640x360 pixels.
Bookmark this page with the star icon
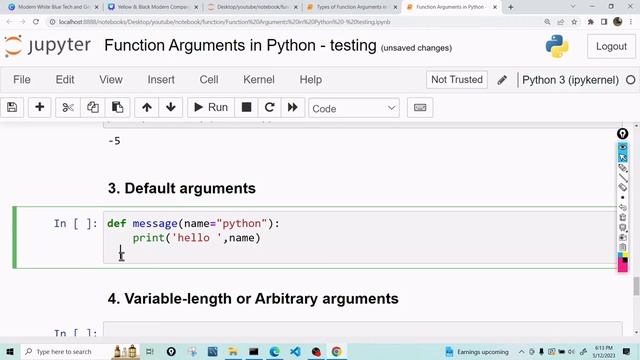[574, 22]
